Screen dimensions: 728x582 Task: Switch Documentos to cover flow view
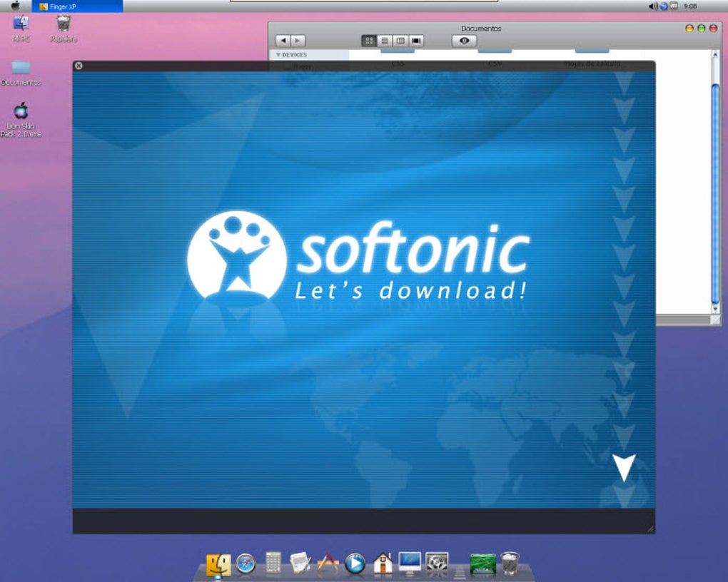pos(416,41)
